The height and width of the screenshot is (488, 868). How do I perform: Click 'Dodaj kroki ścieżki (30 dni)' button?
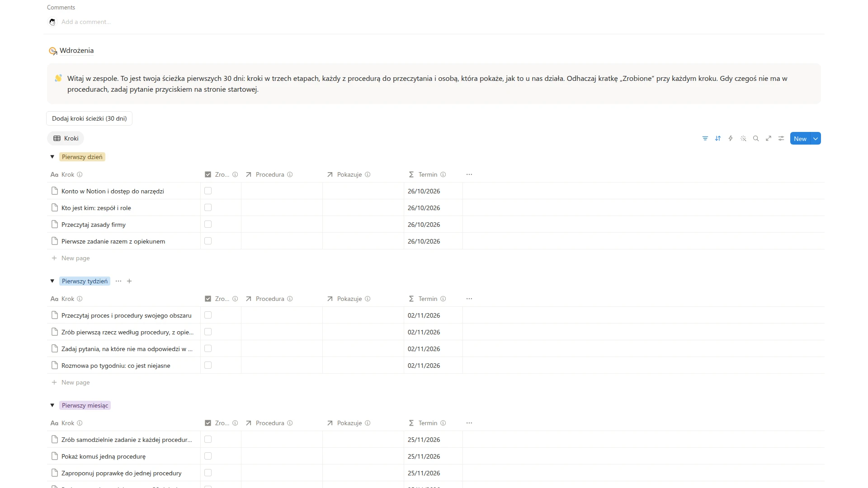tap(89, 118)
